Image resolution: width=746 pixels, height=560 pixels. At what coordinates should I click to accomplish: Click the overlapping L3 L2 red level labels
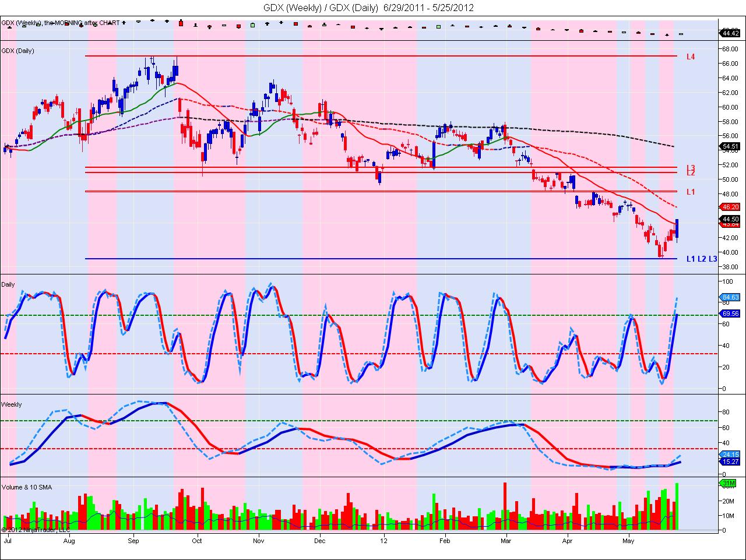pyautogui.click(x=691, y=170)
